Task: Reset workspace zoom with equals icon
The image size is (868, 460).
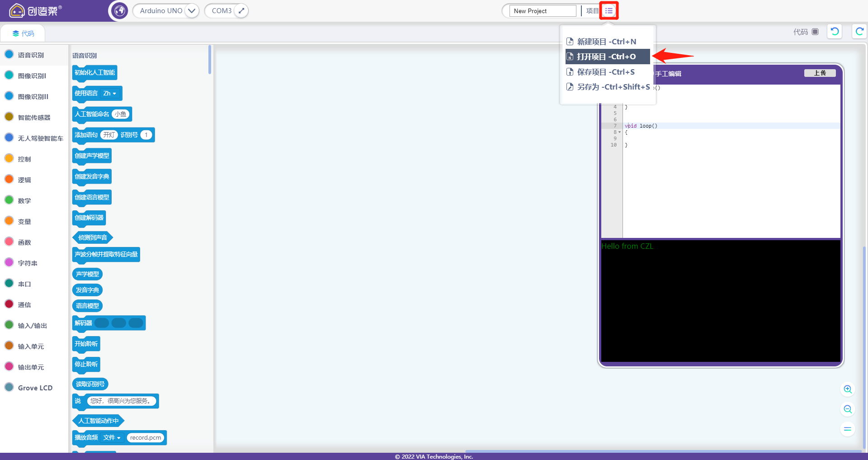Action: [x=848, y=429]
